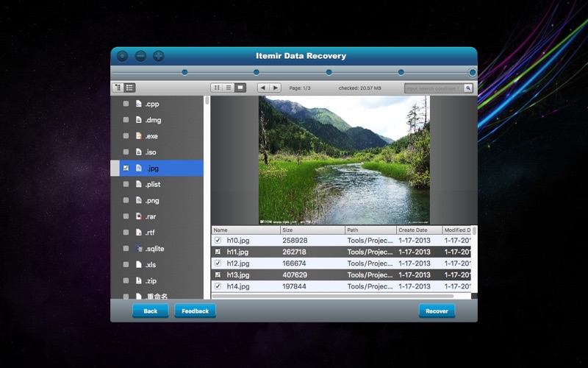
Task: Sort by the Create Date column header
Action: (419, 230)
